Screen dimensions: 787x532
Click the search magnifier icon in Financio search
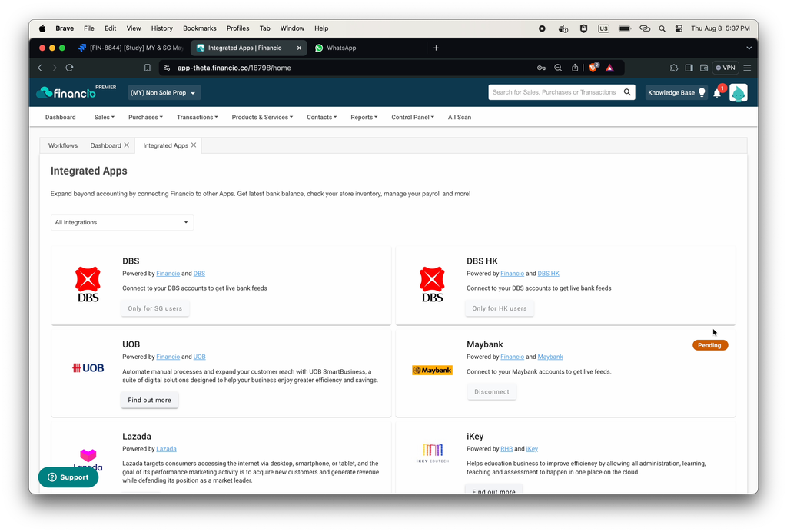[x=627, y=92]
